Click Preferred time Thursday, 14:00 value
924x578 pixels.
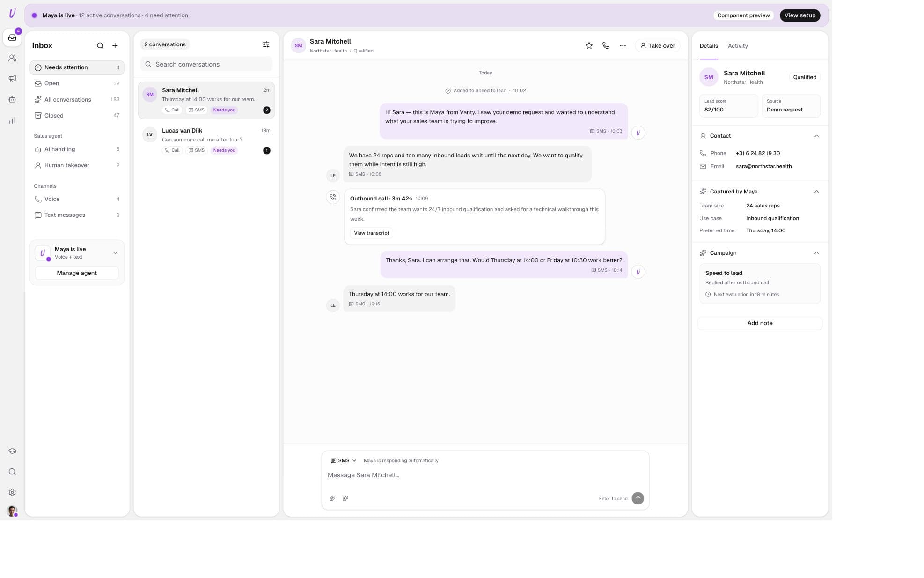tap(765, 230)
